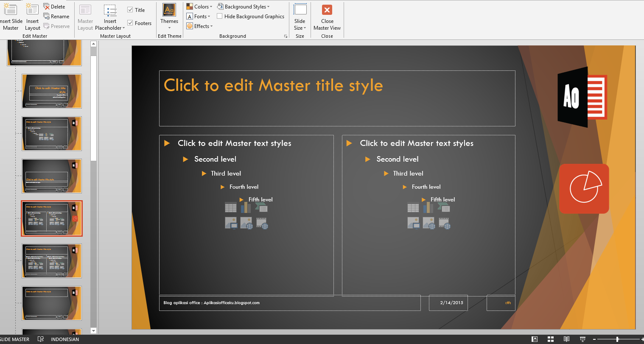Viewport: 644px width, 344px height.
Task: Open the Background Styles dropdown
Action: click(x=244, y=7)
